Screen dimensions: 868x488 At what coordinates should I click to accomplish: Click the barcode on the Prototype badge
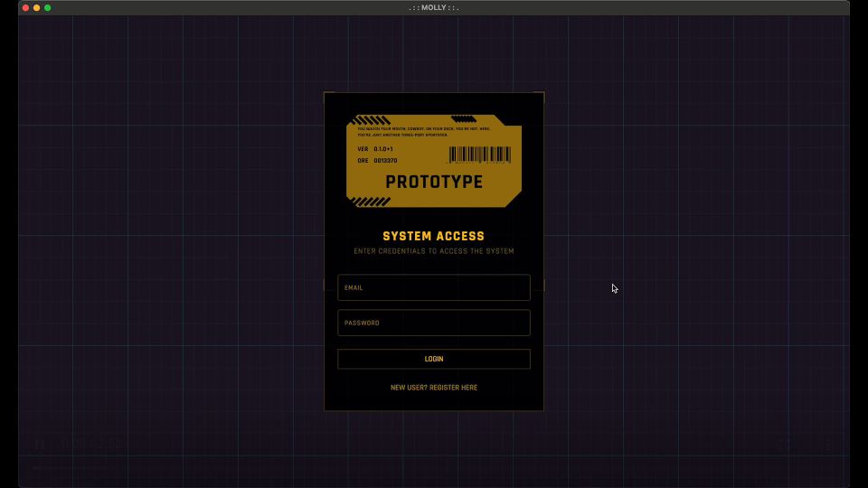[x=479, y=155]
